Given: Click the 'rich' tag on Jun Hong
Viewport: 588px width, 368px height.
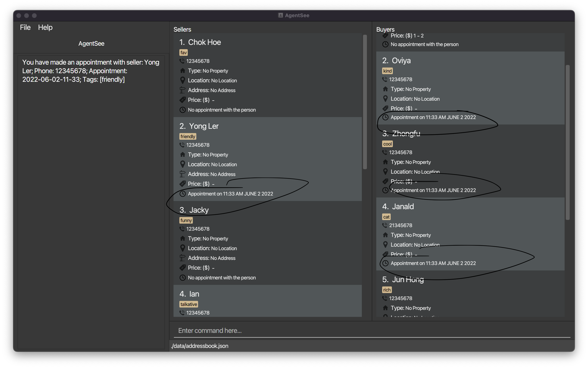Looking at the screenshot, I should pos(387,290).
